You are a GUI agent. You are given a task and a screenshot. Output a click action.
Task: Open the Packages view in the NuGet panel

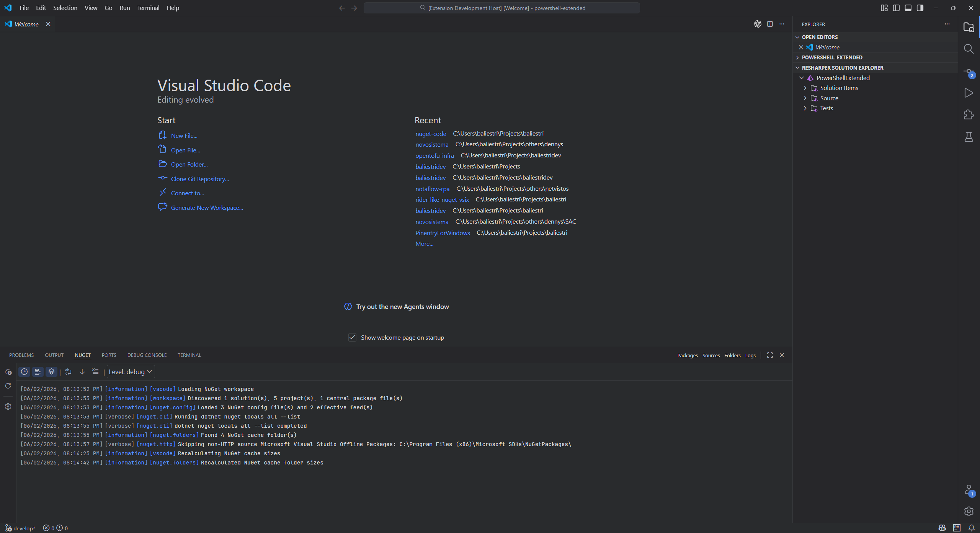688,355
